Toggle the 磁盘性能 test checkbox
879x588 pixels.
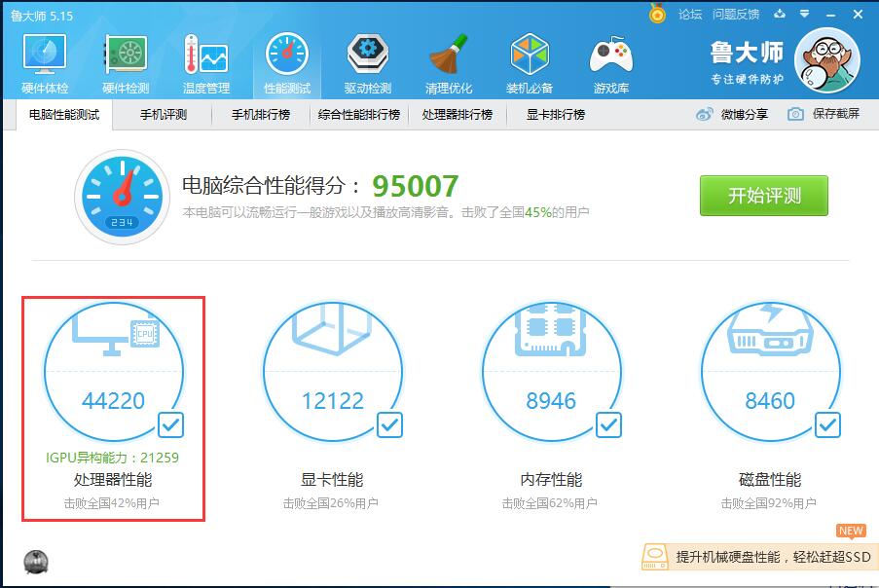pos(827,424)
